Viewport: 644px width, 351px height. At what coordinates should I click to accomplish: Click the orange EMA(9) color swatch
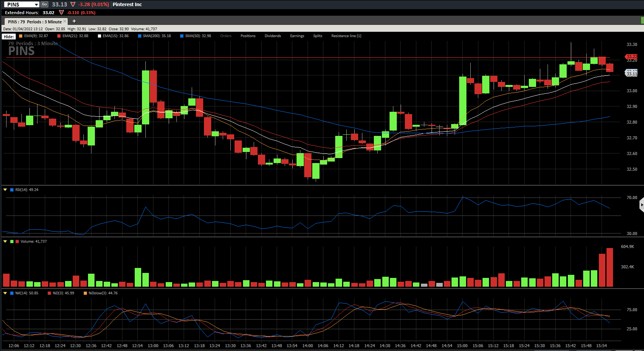tap(21, 36)
